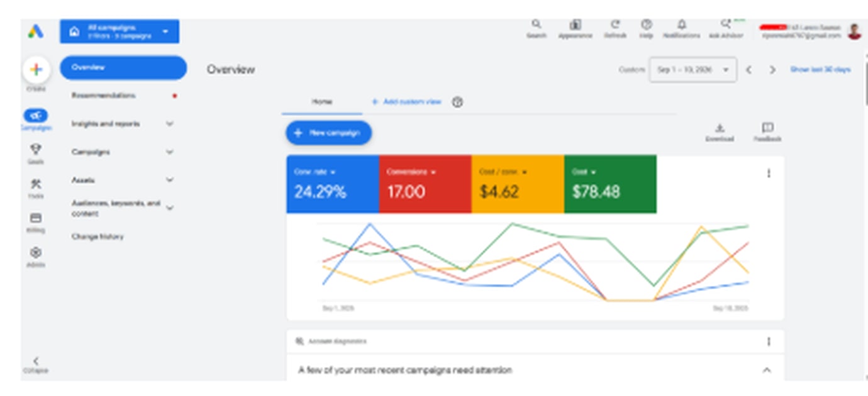Expand Audiences, keywords, and content
The width and height of the screenshot is (868, 396).
click(x=169, y=208)
